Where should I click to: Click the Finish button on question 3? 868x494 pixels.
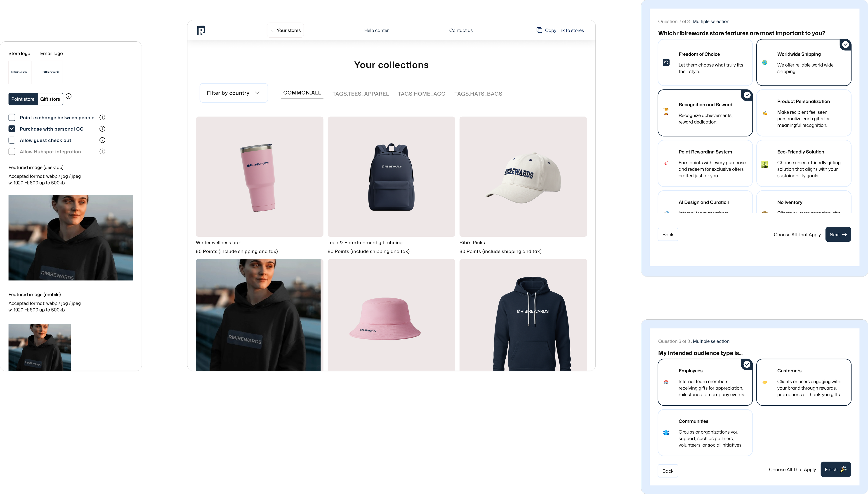point(835,469)
